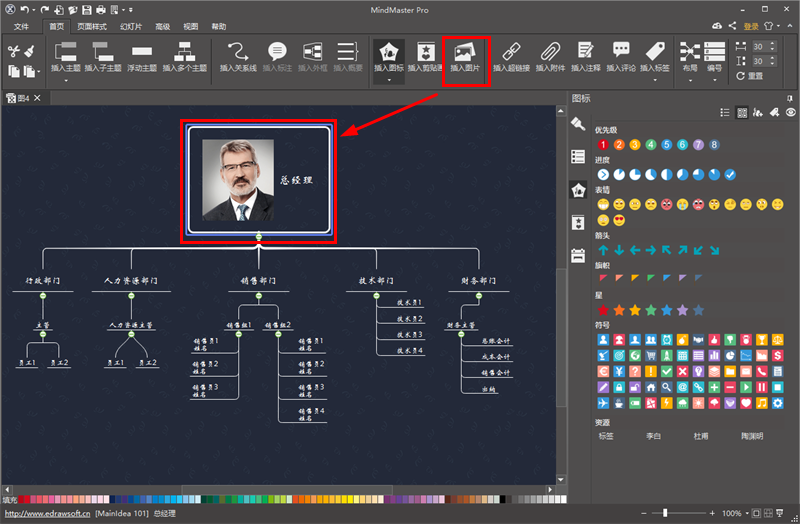Click the Insert Attachment (插入附件) paperclip
The width and height of the screenshot is (800, 524).
click(550, 52)
